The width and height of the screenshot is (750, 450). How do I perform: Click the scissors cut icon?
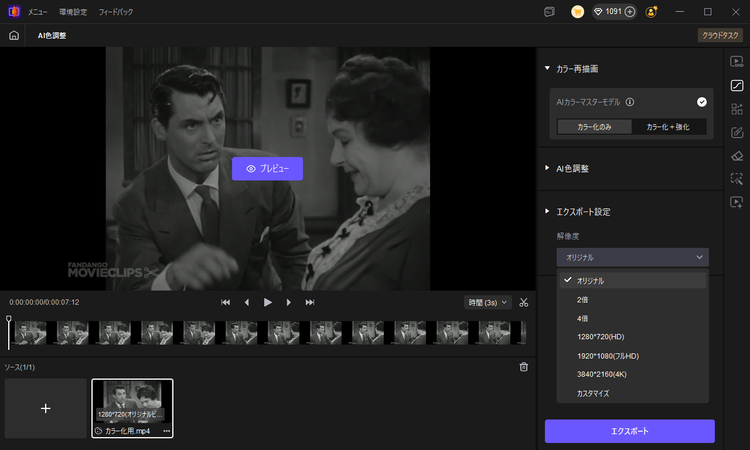pyautogui.click(x=523, y=302)
